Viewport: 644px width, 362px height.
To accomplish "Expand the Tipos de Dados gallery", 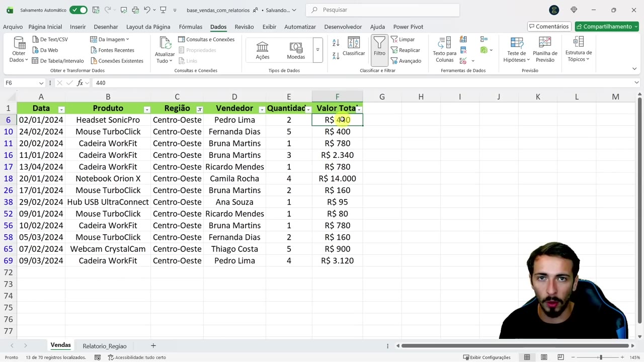I will coord(317,50).
